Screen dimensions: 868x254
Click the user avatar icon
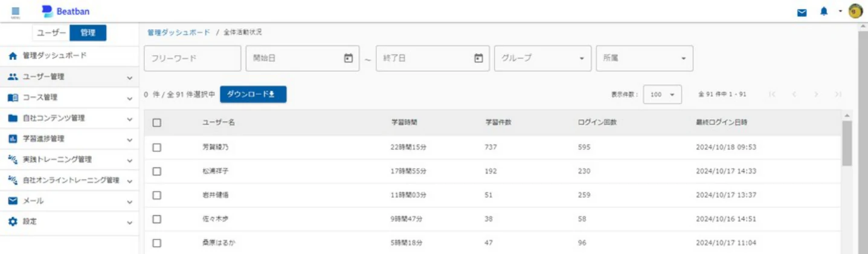(855, 11)
